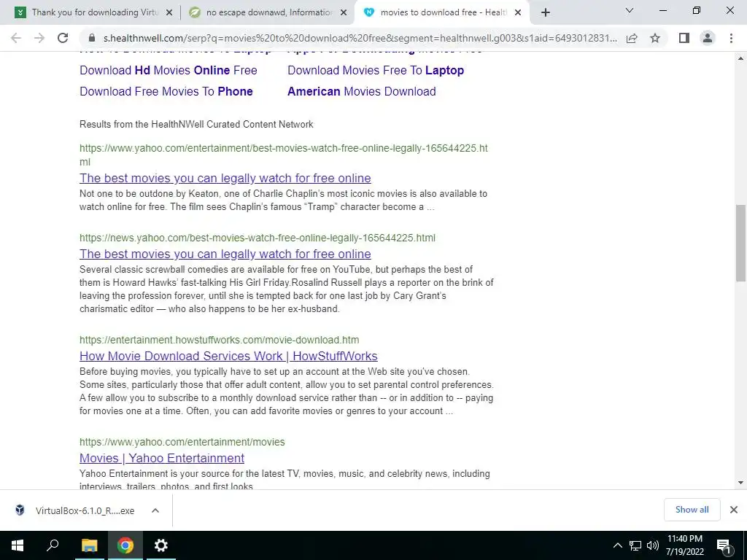Click Chrome icon in taskbar

pyautogui.click(x=125, y=545)
